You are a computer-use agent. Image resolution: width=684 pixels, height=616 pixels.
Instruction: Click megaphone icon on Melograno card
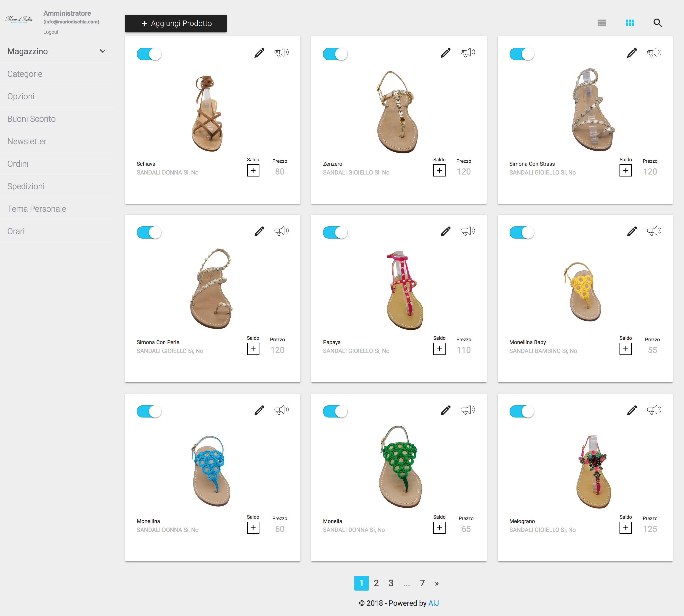654,410
